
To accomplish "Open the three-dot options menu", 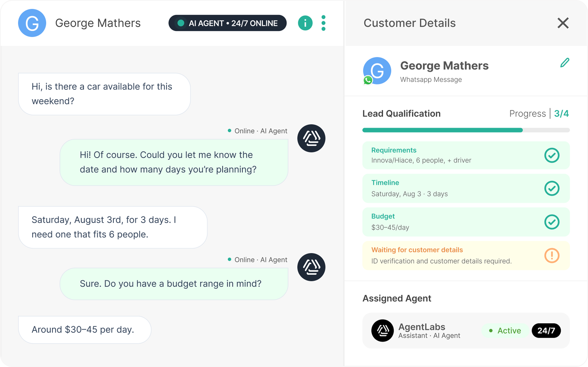I will pyautogui.click(x=323, y=23).
